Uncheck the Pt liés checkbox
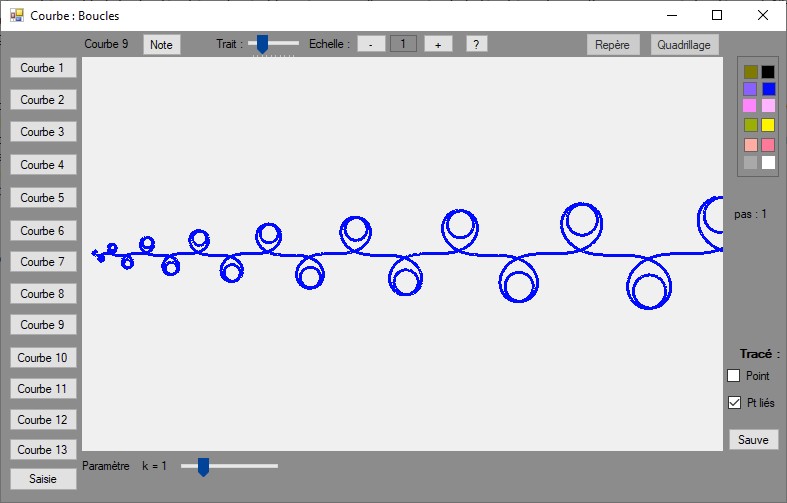This screenshot has height=503, width=787. [x=734, y=403]
